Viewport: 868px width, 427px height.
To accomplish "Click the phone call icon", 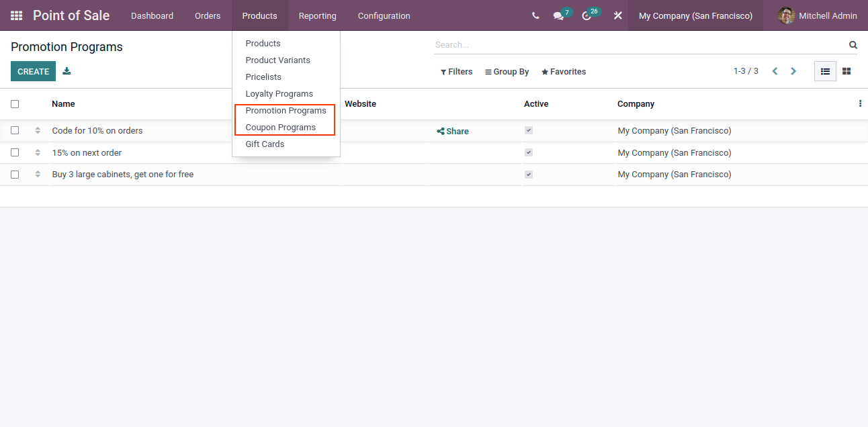I will click(x=535, y=15).
